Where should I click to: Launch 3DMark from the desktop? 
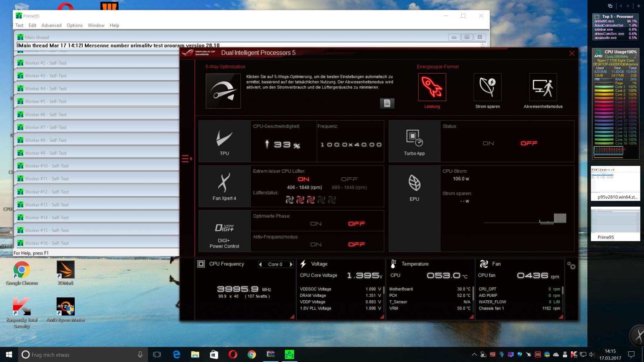[65, 273]
